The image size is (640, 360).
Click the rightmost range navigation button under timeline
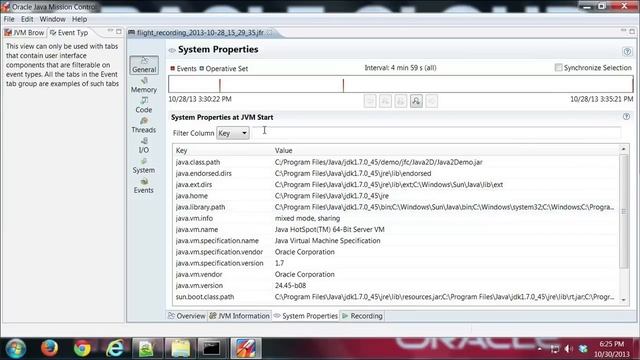tap(431, 101)
